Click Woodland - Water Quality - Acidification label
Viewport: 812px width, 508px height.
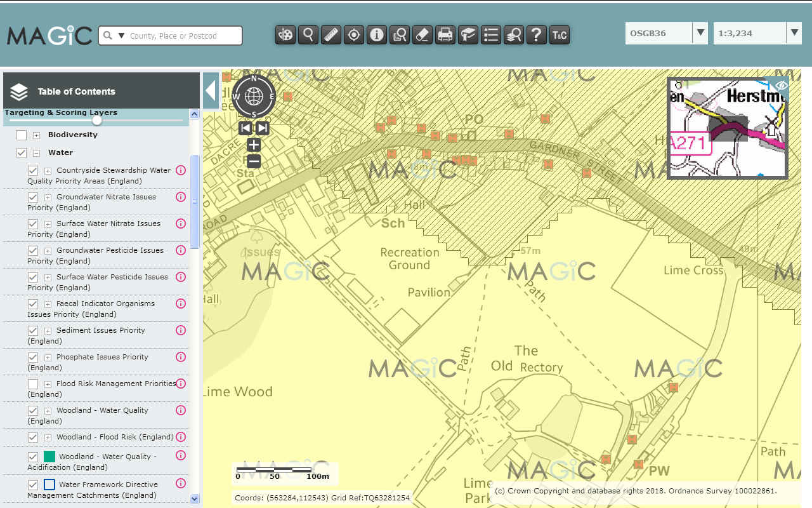click(x=91, y=462)
